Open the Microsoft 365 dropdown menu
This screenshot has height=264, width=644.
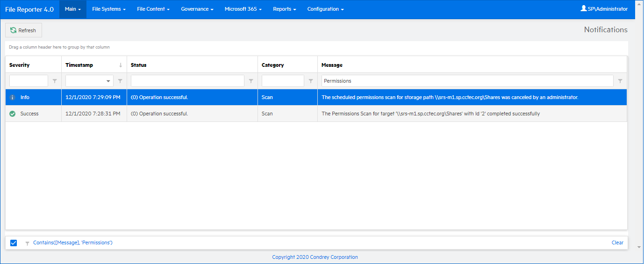coord(243,9)
